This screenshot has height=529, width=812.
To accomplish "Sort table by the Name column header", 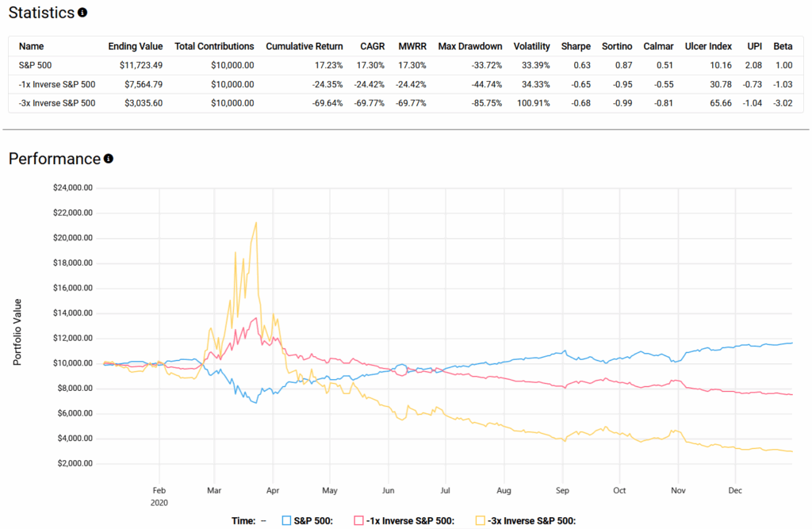I will [31, 46].
